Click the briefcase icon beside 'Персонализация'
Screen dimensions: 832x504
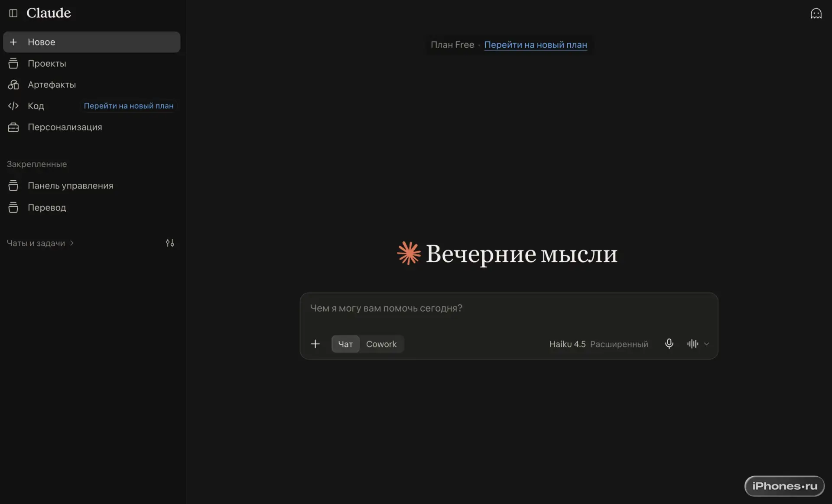[13, 127]
